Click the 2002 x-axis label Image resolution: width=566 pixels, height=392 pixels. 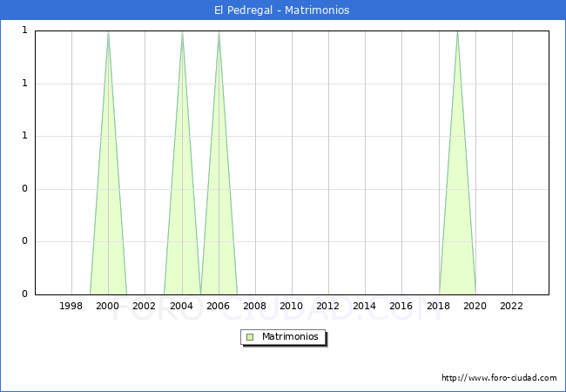coord(144,306)
